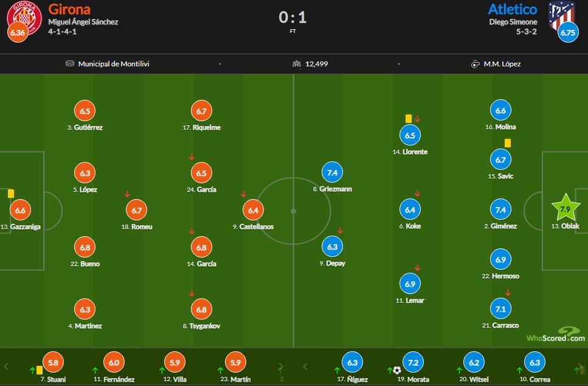The height and width of the screenshot is (386, 588).
Task: Select substitute Stuani on the Girona bench
Action: (x=53, y=363)
